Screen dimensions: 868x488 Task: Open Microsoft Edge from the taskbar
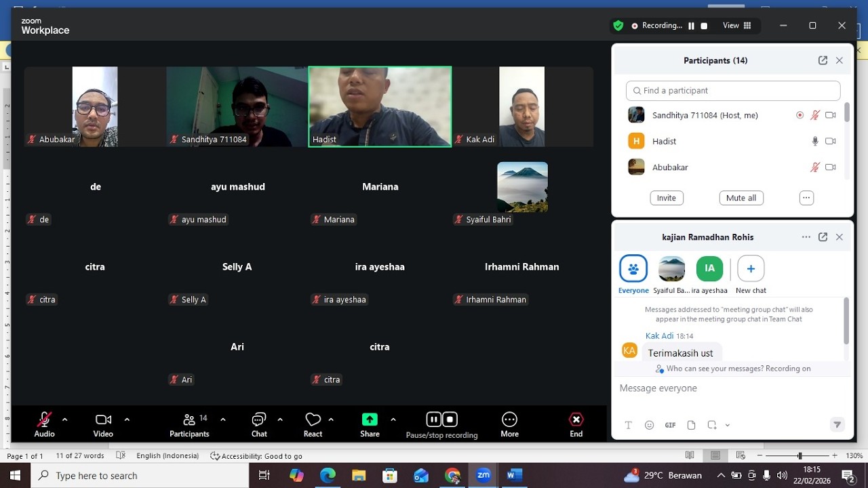point(328,476)
